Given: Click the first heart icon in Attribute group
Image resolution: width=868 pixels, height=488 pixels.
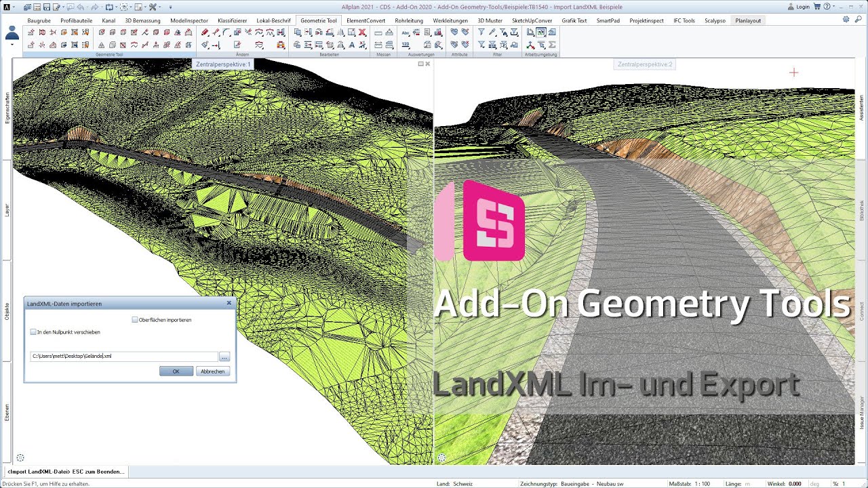Looking at the screenshot, I should [454, 33].
